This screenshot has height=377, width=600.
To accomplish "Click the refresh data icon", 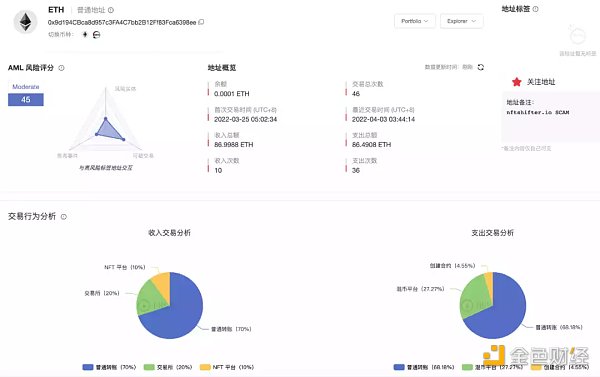I will (481, 67).
